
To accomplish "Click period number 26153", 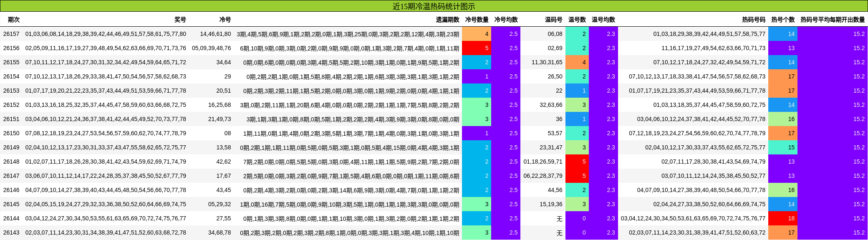I will pyautogui.click(x=11, y=91).
